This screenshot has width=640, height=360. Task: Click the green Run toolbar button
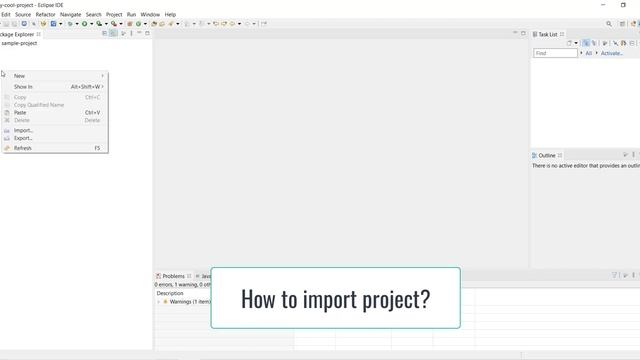(x=84, y=24)
